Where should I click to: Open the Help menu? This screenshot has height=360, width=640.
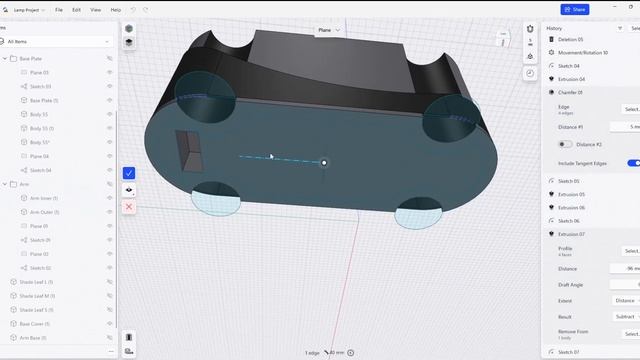(x=116, y=10)
